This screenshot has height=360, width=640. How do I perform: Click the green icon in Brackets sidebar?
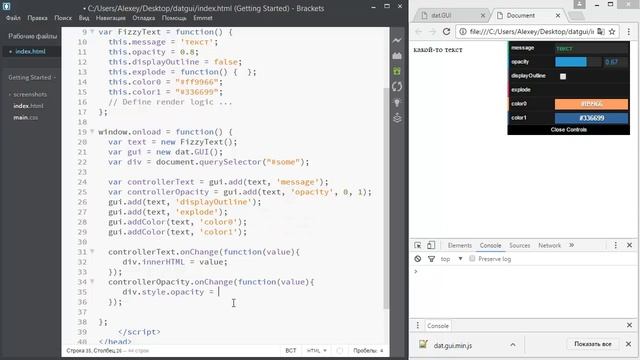[397, 71]
